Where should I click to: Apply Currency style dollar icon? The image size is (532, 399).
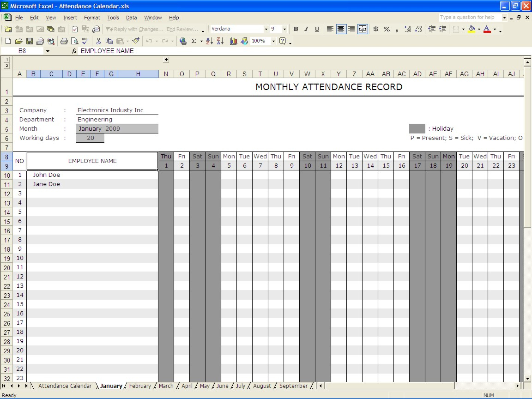[375, 29]
